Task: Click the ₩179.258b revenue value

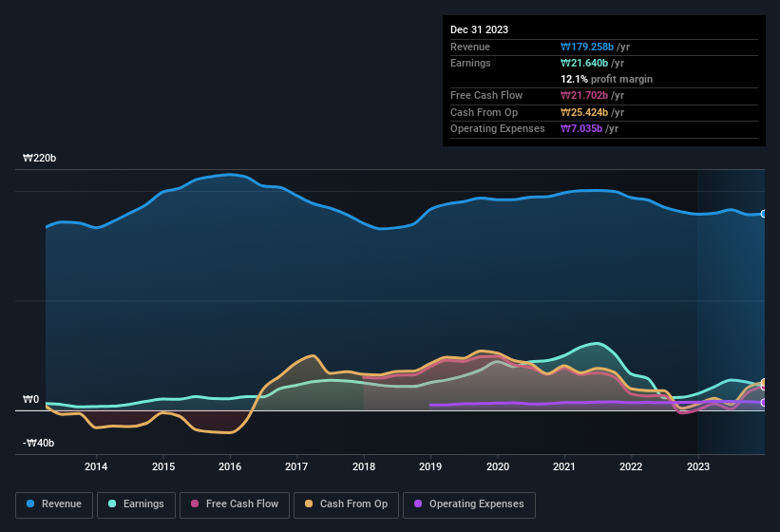Action: (587, 47)
